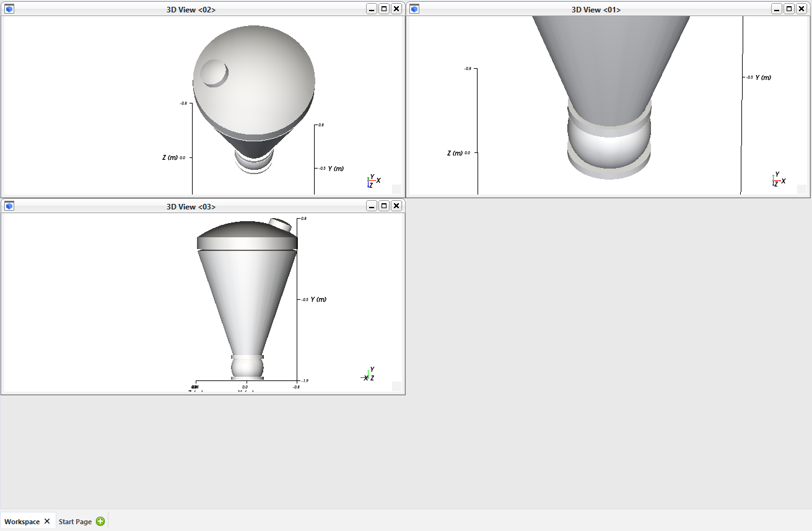This screenshot has width=812, height=531.
Task: Close the 3D View <03> window
Action: click(x=396, y=206)
